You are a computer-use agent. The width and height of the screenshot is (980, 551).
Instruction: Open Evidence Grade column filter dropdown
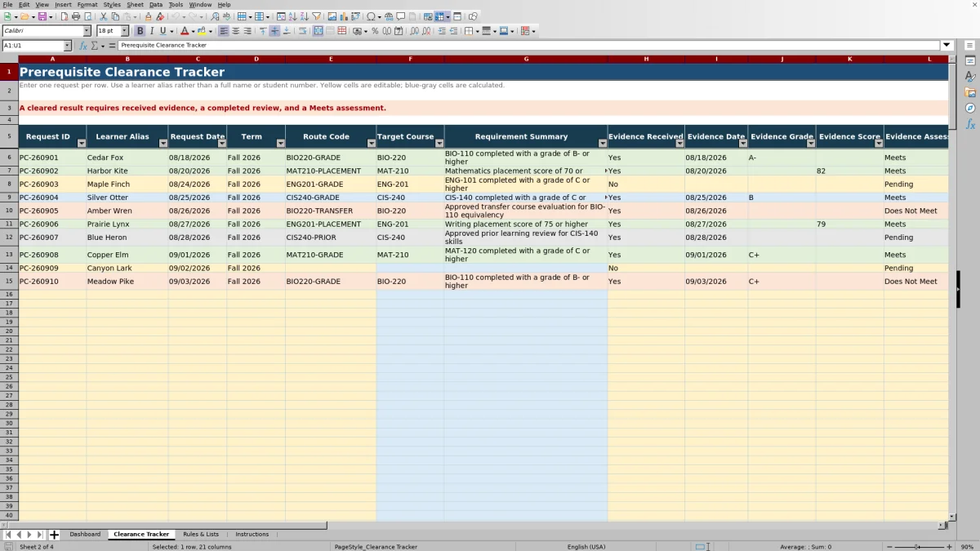coord(810,143)
